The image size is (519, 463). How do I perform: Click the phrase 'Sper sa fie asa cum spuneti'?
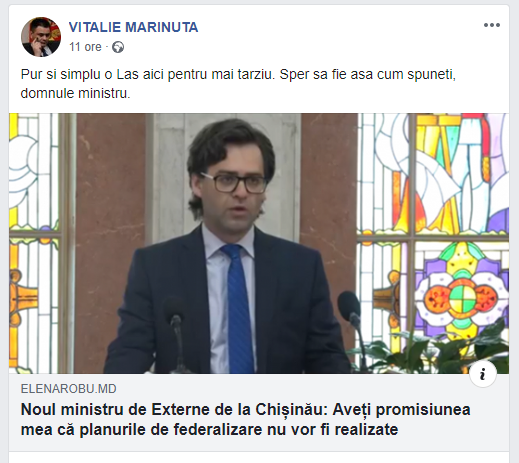pyautogui.click(x=367, y=74)
